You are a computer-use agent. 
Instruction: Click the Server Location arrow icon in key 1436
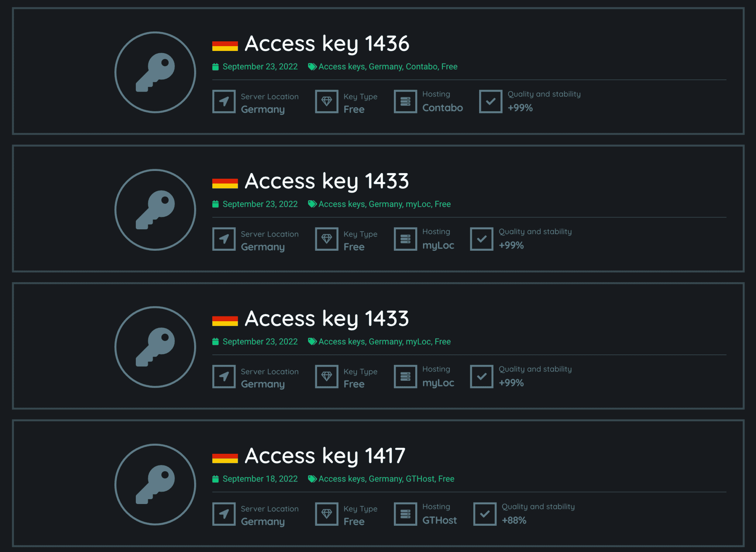(x=224, y=102)
